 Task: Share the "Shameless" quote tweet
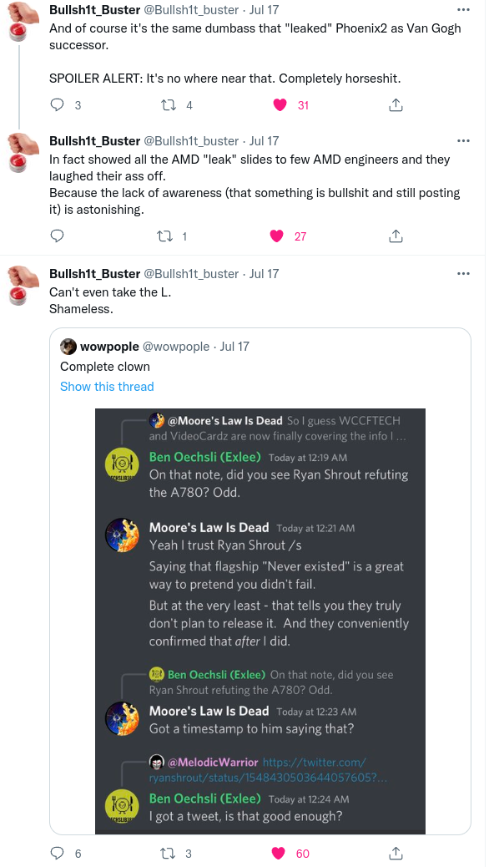(x=396, y=854)
